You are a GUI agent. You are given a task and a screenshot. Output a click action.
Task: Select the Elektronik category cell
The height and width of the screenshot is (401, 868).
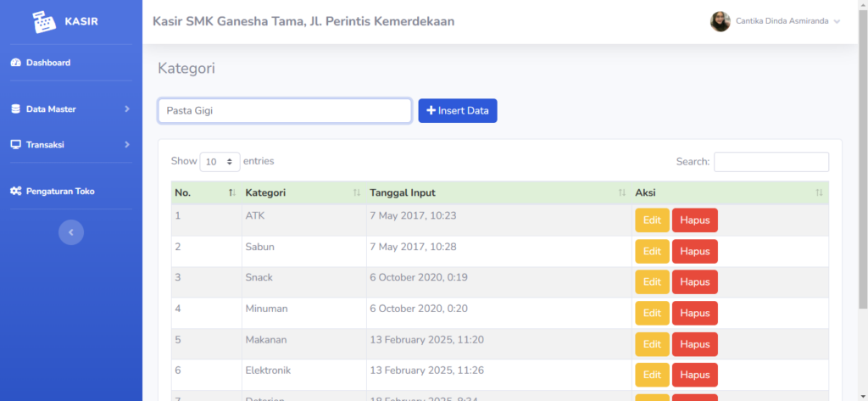(x=304, y=375)
